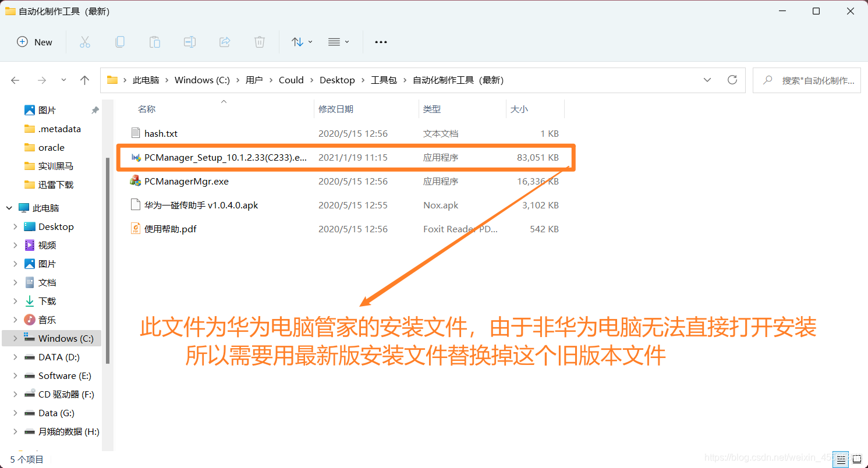The image size is (868, 468).
Task: Click the 下载 download arrow icon
Action: (x=30, y=301)
